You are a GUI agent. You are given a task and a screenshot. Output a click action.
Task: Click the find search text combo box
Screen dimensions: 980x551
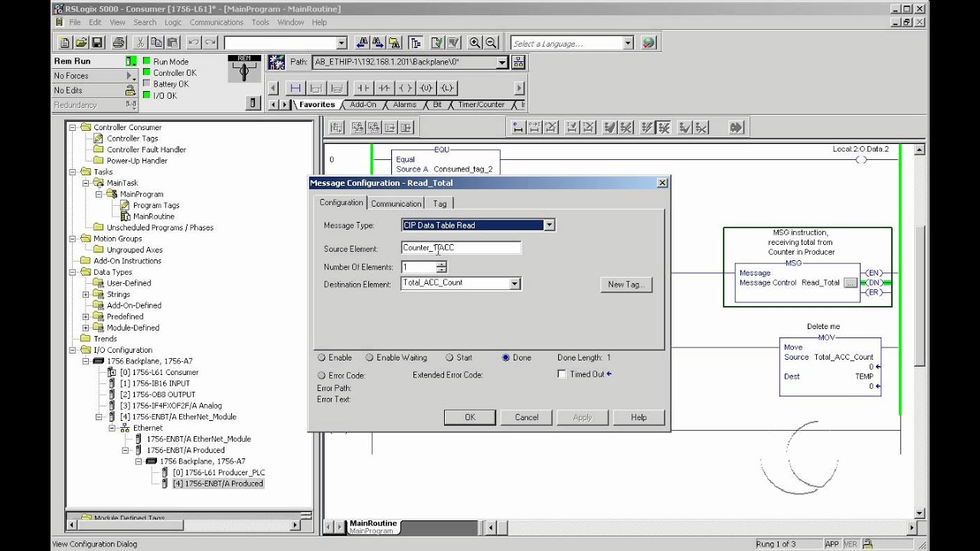(286, 43)
